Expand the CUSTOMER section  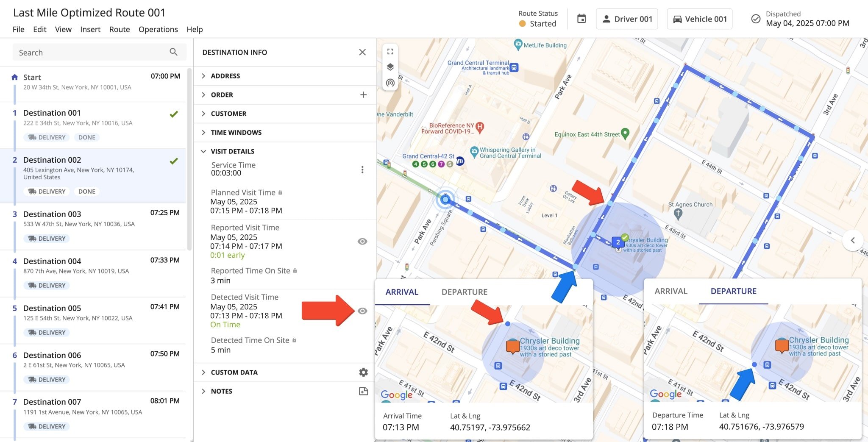tap(285, 114)
